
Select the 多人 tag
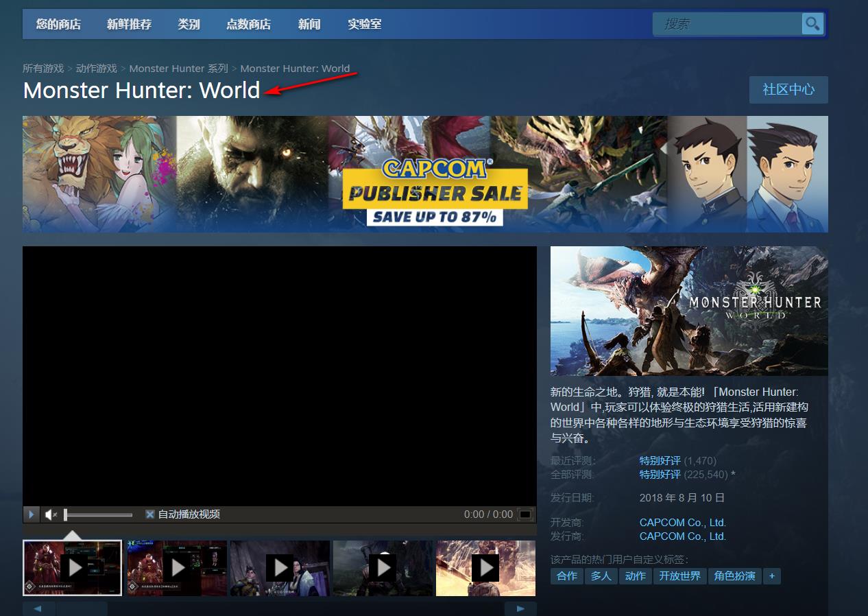click(x=601, y=576)
